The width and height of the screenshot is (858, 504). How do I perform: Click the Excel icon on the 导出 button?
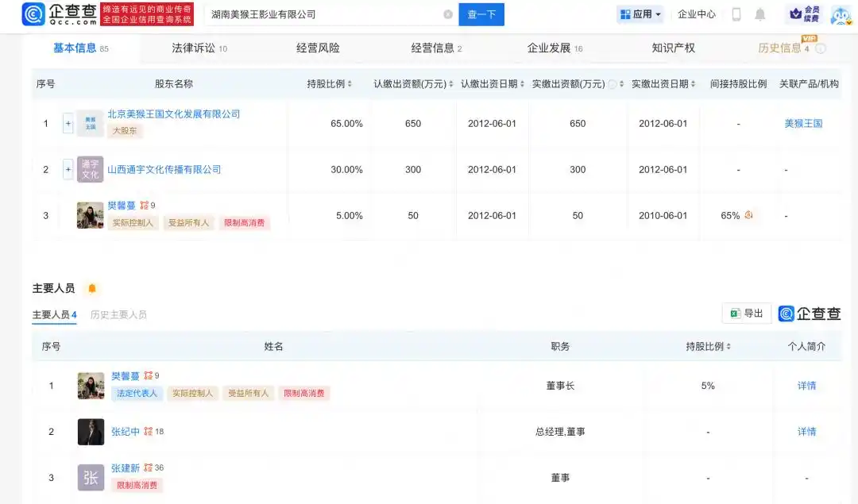tap(736, 313)
